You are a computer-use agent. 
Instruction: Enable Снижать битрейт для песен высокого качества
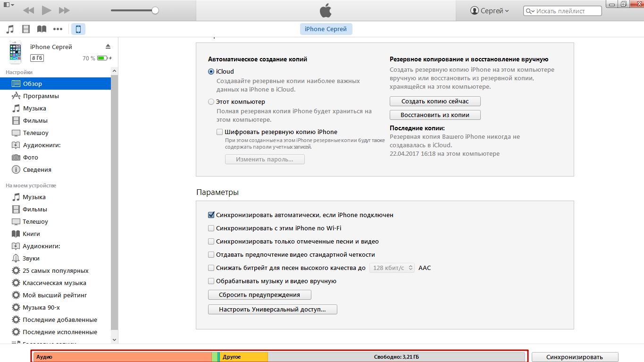tap(211, 268)
